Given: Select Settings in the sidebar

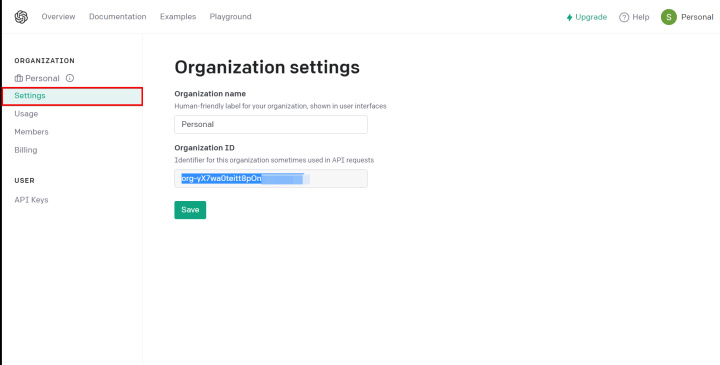Looking at the screenshot, I should (x=73, y=96).
